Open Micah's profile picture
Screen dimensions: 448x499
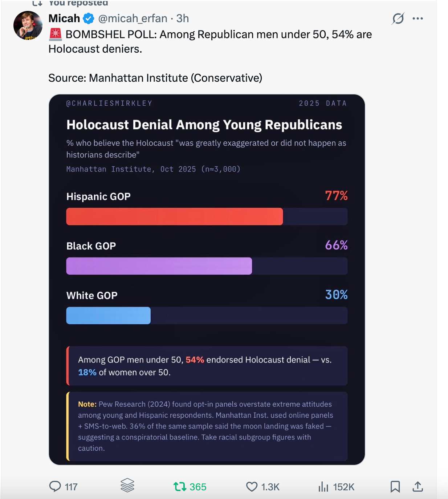tap(28, 25)
